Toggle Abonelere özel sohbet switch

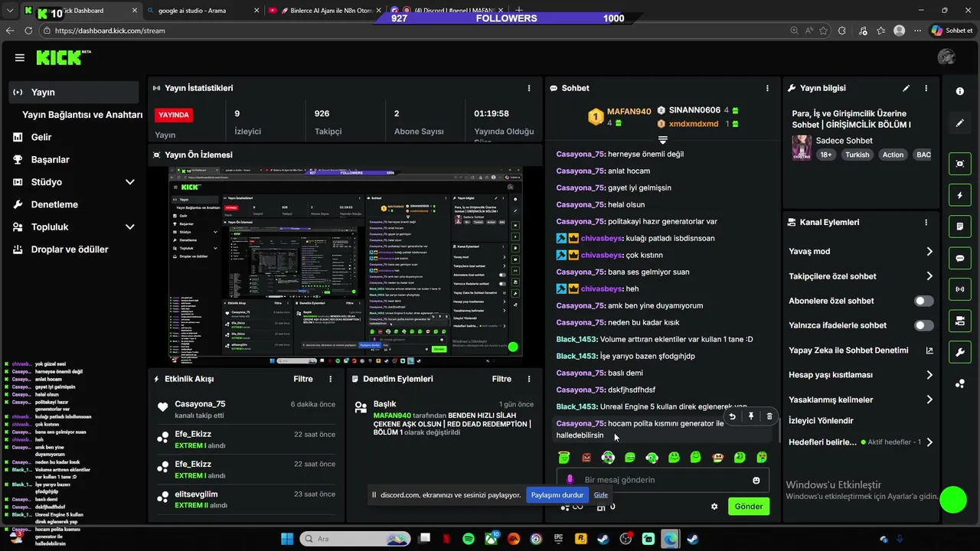coord(924,301)
